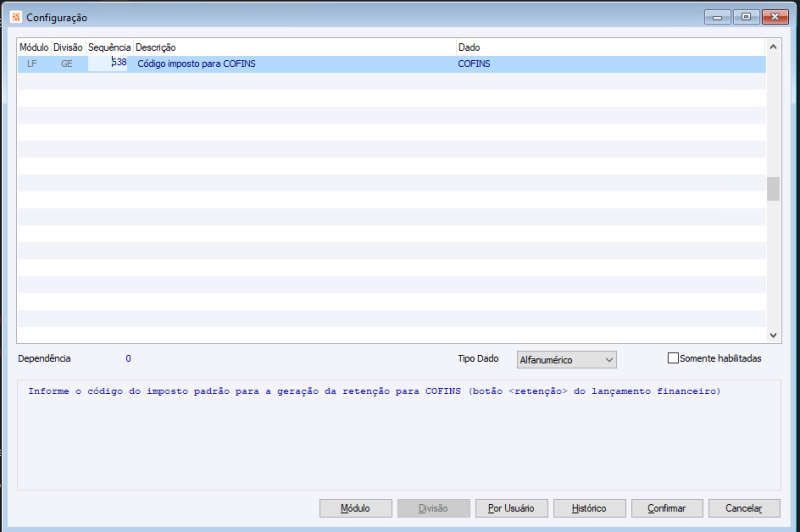The width and height of the screenshot is (800, 532).
Task: Click the description text about COFINS retenção
Action: pyautogui.click(x=374, y=391)
